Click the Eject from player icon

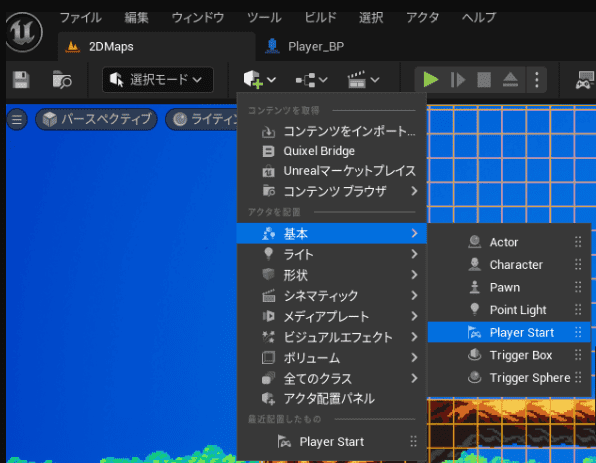(510, 80)
